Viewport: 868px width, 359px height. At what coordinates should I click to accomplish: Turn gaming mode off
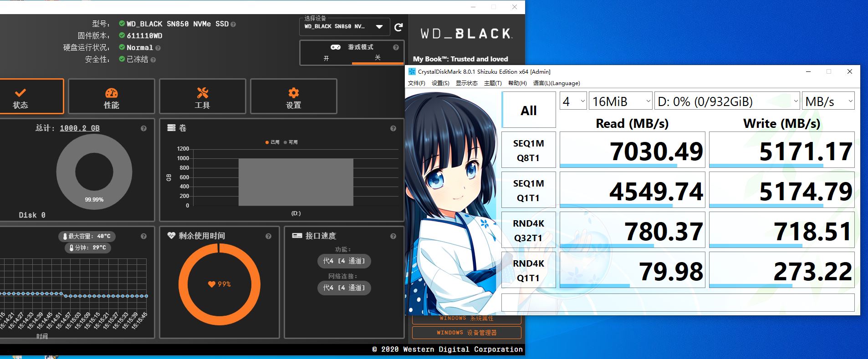(378, 58)
